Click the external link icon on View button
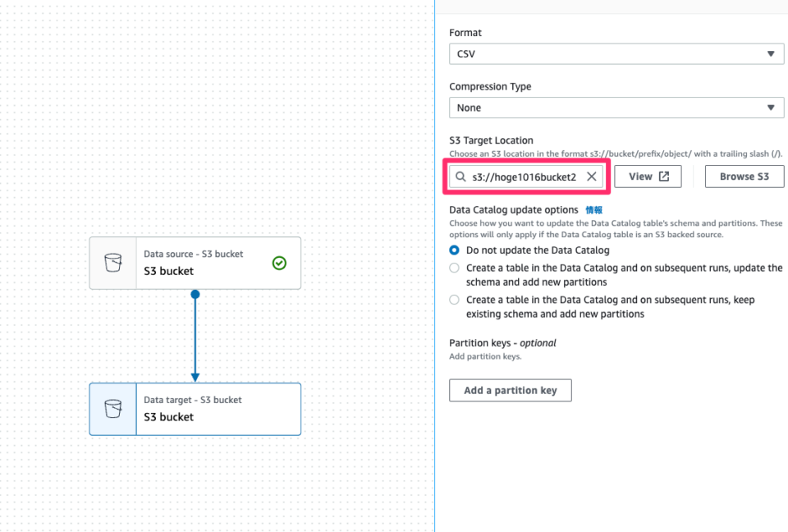This screenshot has height=532, width=788. (x=662, y=176)
